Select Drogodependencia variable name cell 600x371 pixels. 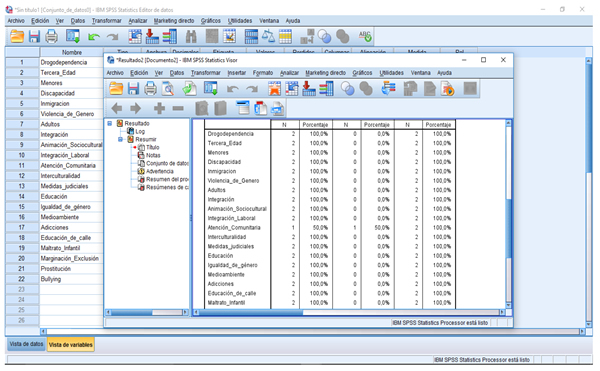[71, 62]
